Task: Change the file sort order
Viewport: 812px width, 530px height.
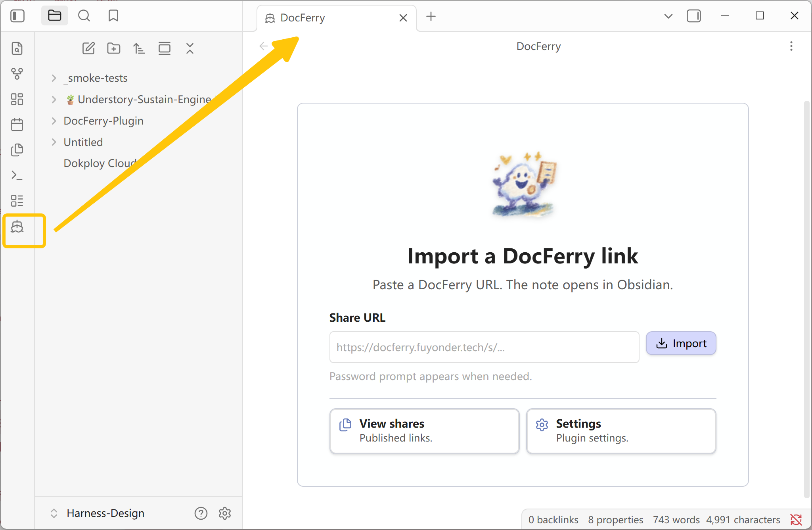Action: pyautogui.click(x=139, y=48)
